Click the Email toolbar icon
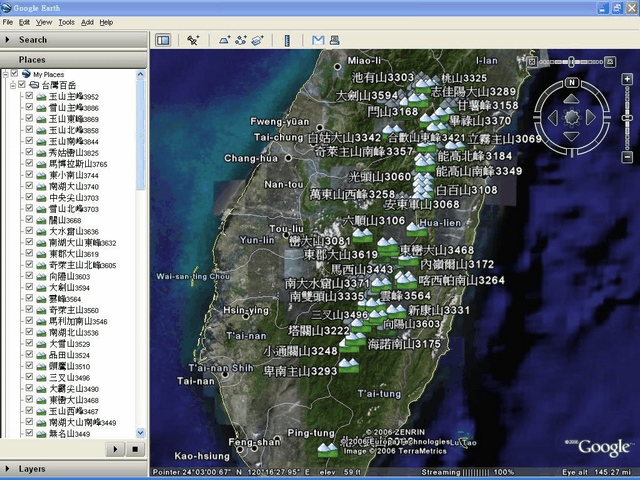The width and height of the screenshot is (640, 480). click(x=318, y=40)
